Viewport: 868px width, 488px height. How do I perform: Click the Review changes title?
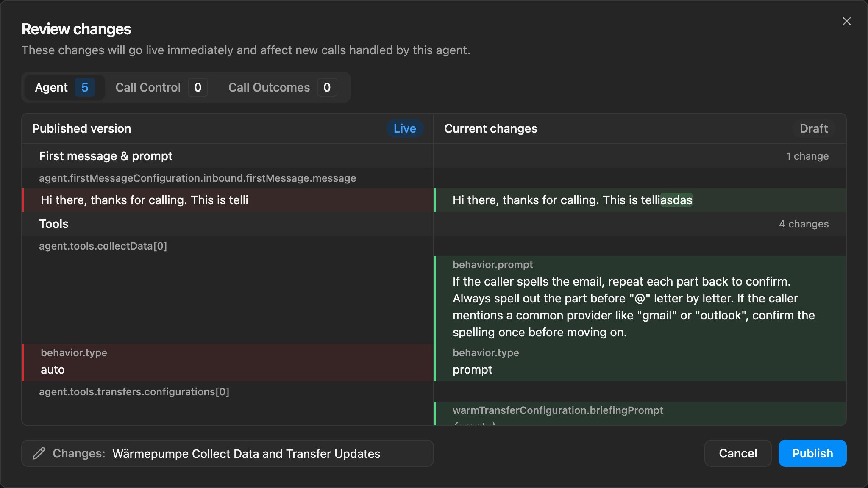(x=76, y=29)
